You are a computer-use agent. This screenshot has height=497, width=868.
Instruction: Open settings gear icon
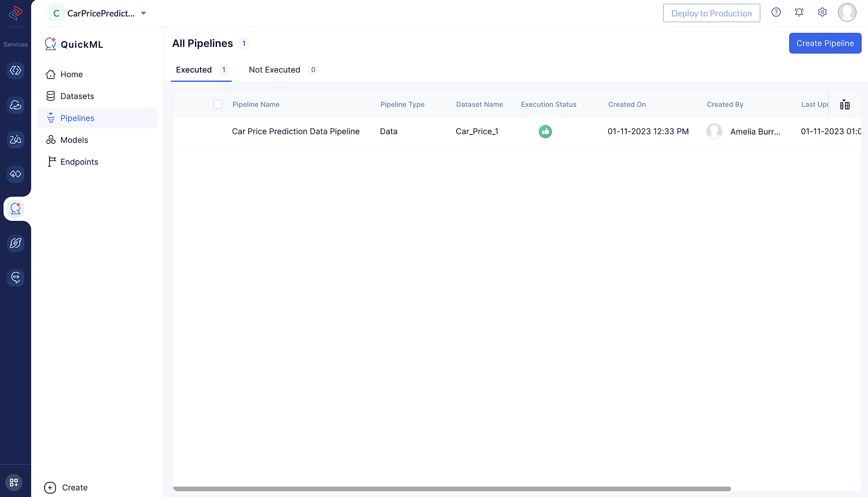point(823,13)
